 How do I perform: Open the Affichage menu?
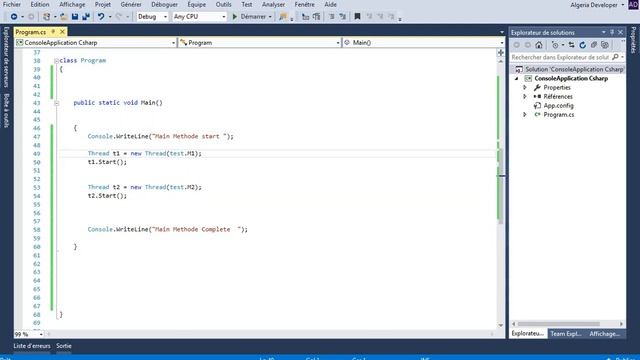pos(72,4)
